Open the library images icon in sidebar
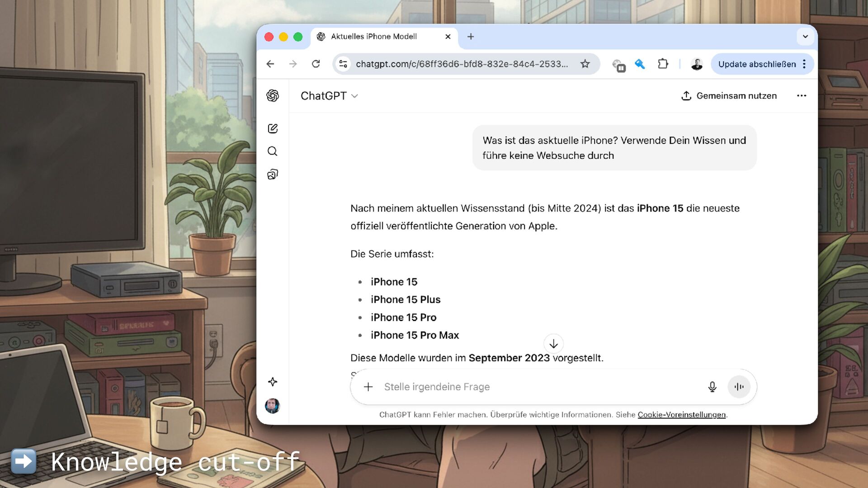868x488 pixels. [x=273, y=174]
